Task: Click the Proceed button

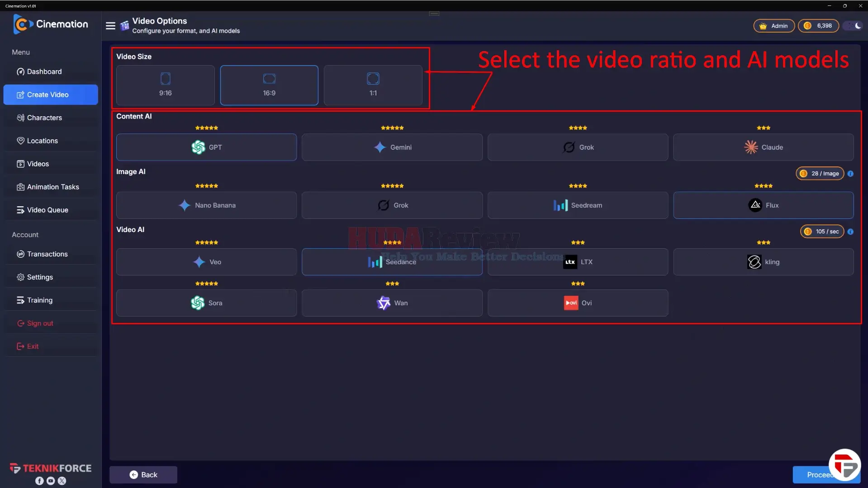Action: tap(820, 474)
